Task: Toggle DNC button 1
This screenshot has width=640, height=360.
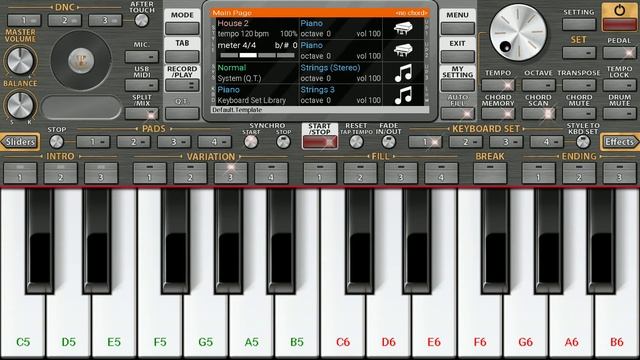Action: point(24,20)
